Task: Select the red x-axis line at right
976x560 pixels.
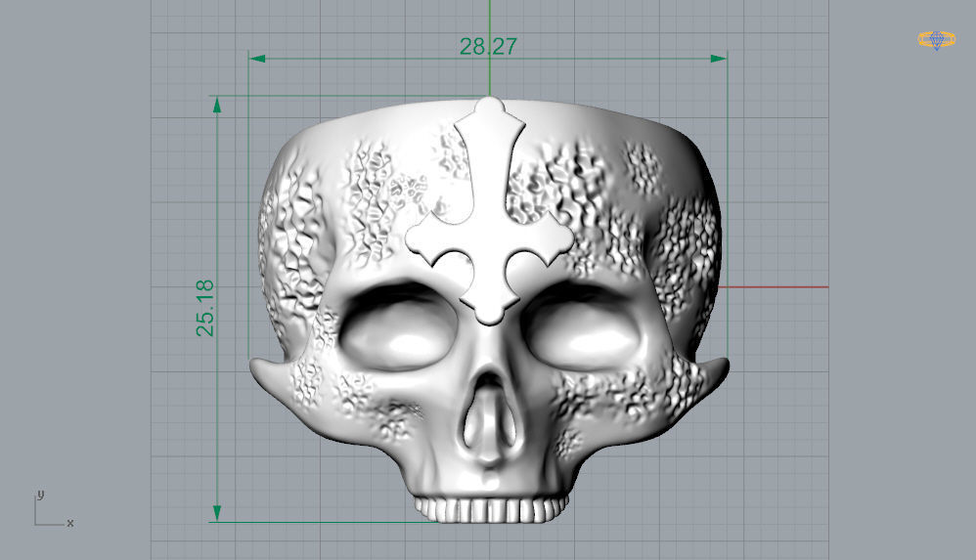Action: 774,287
